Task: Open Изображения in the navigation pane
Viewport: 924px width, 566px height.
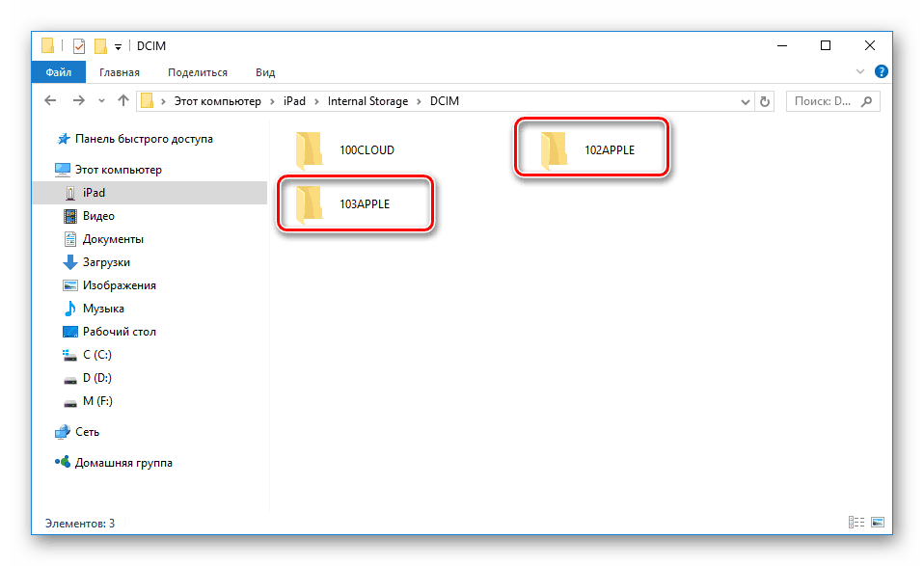Action: 110,285
